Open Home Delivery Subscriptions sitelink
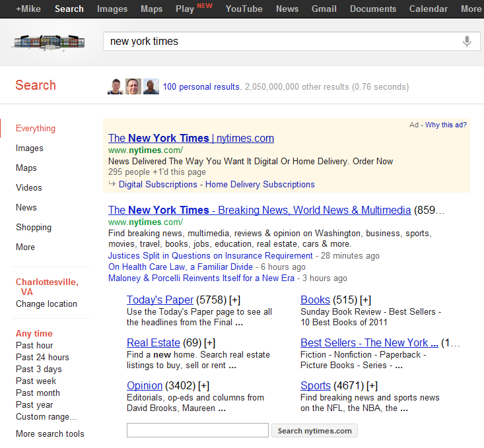The image size is (484, 448). (x=260, y=184)
